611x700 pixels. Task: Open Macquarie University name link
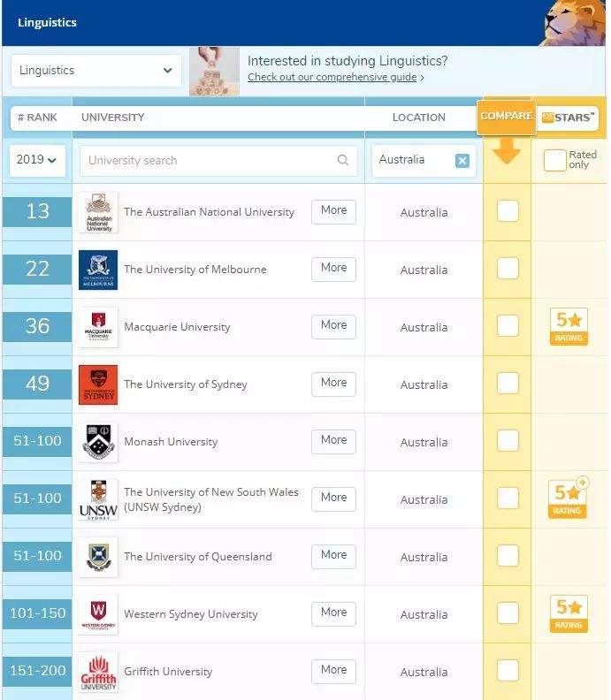[177, 327]
